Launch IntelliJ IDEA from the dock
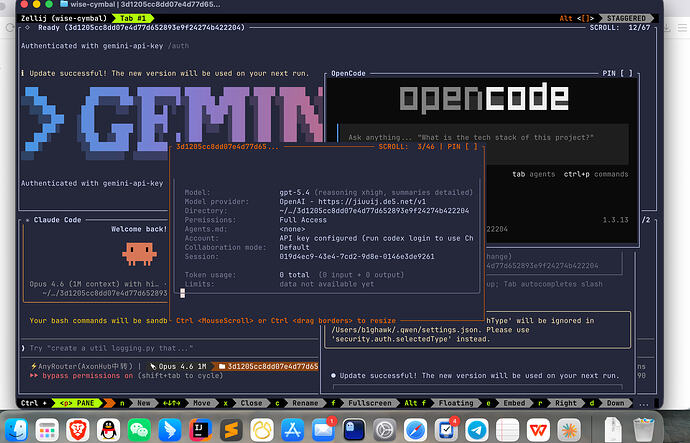This screenshot has height=443, width=690. [200, 429]
